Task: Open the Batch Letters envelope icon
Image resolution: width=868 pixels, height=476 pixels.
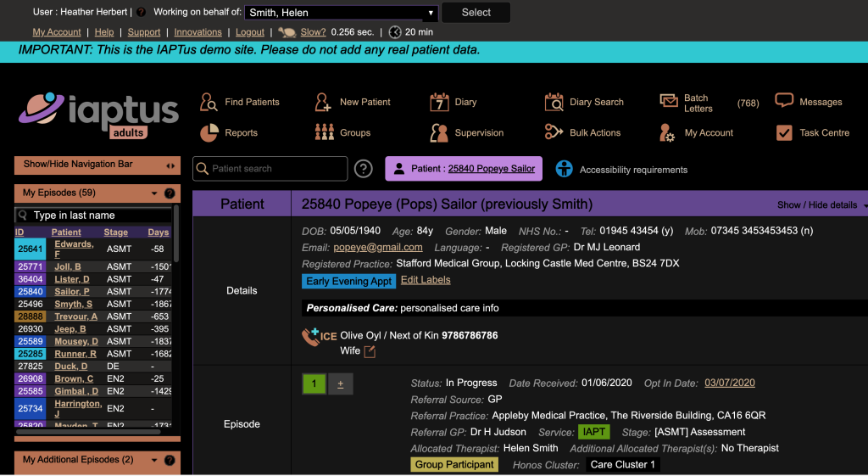Action: (x=669, y=101)
